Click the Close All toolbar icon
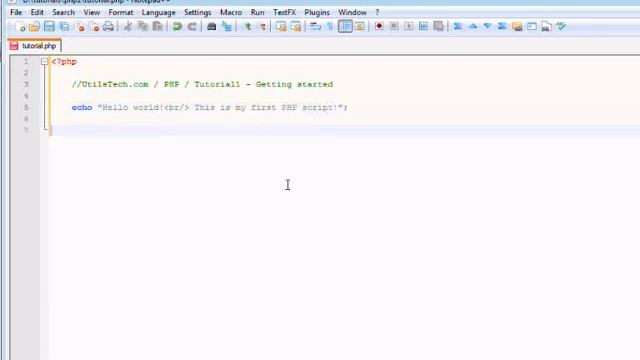 94,27
